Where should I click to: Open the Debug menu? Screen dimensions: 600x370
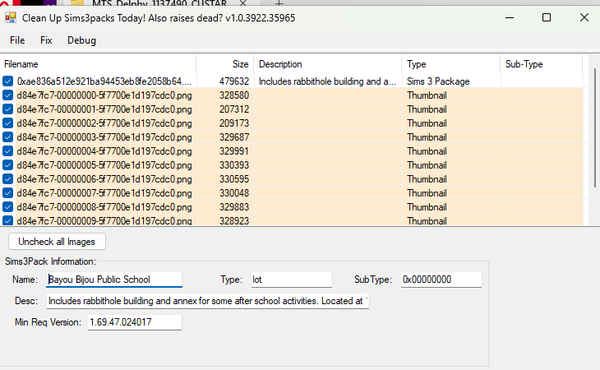82,40
